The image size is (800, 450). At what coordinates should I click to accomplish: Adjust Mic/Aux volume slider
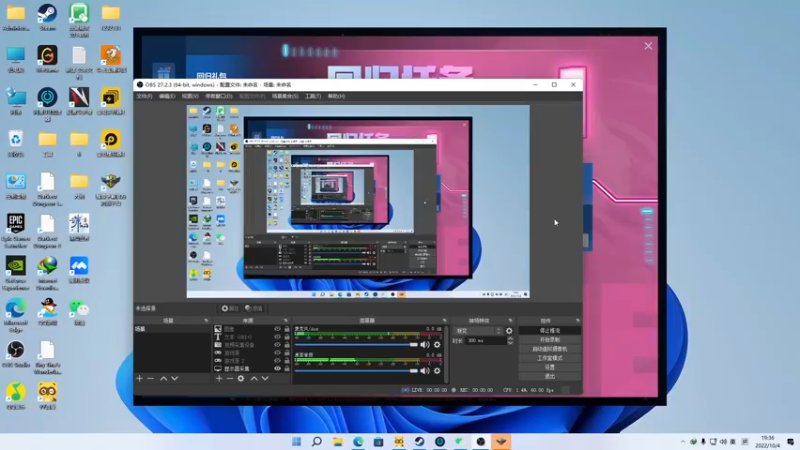point(356,344)
